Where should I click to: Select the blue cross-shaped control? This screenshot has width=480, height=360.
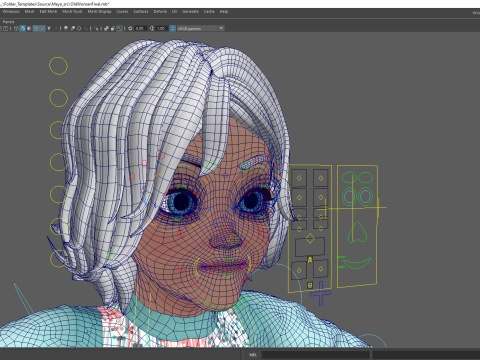click(x=321, y=293)
